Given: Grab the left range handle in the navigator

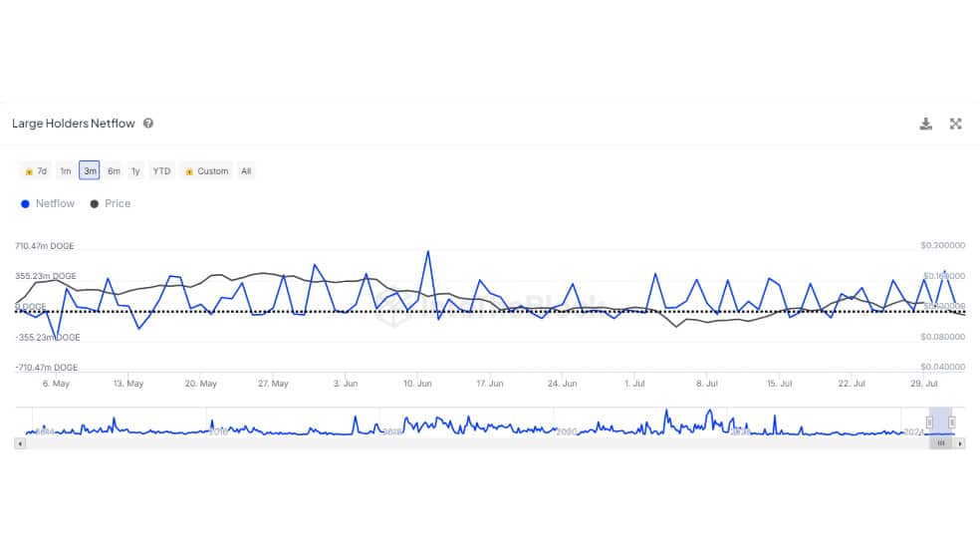Looking at the screenshot, I should (x=929, y=422).
